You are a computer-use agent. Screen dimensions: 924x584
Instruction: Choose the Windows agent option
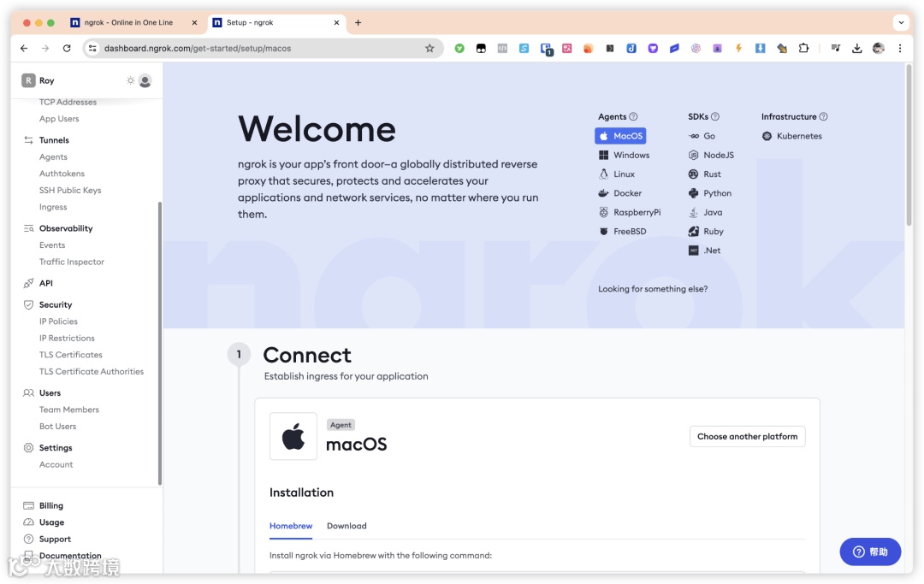[624, 155]
